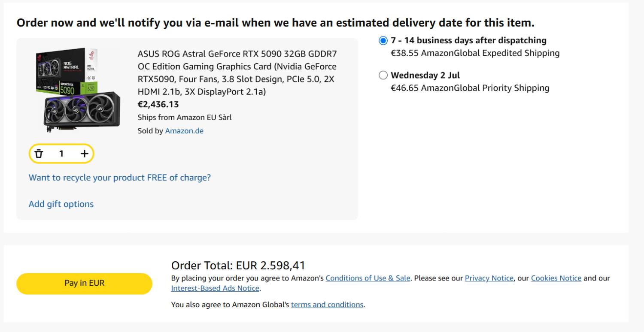Open the Cookies Notice link
644x332 pixels.
pos(556,278)
